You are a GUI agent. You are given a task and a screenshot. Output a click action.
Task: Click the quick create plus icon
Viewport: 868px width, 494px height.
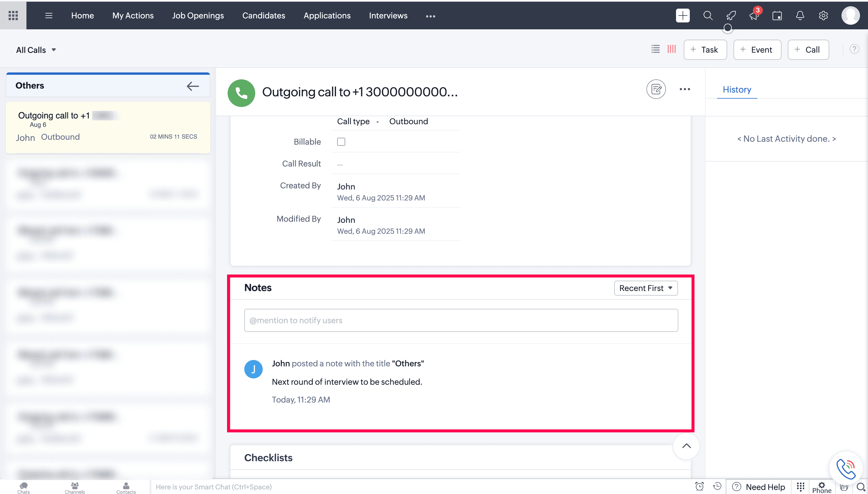(x=683, y=16)
